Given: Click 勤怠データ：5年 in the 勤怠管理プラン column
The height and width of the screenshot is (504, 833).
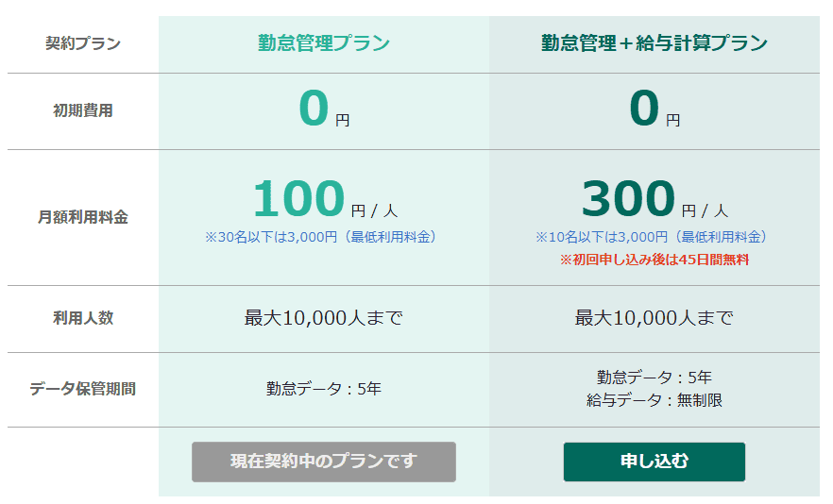Looking at the screenshot, I should (x=324, y=389).
